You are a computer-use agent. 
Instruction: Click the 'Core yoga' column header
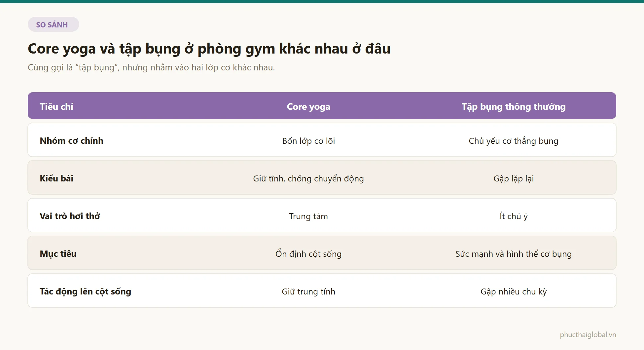click(308, 106)
